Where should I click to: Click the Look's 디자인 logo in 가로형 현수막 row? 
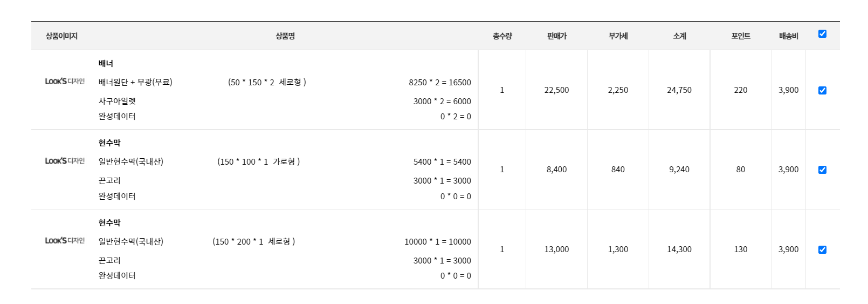[x=65, y=161]
